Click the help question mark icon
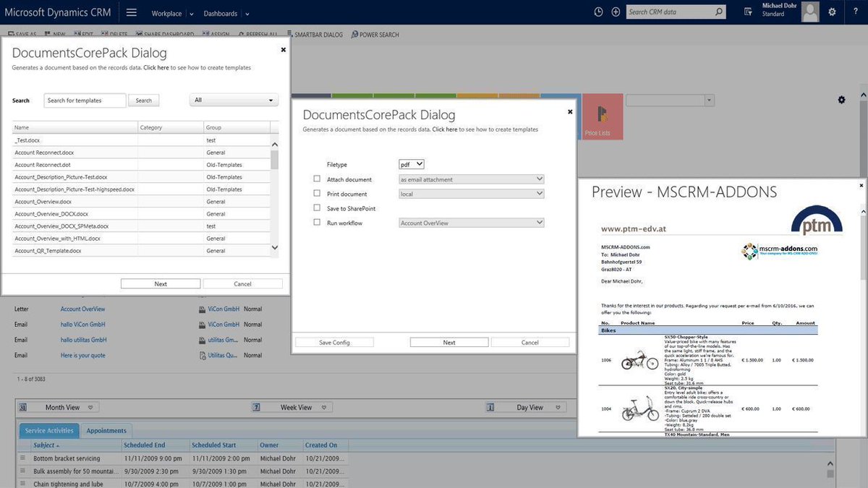868x488 pixels. point(854,12)
